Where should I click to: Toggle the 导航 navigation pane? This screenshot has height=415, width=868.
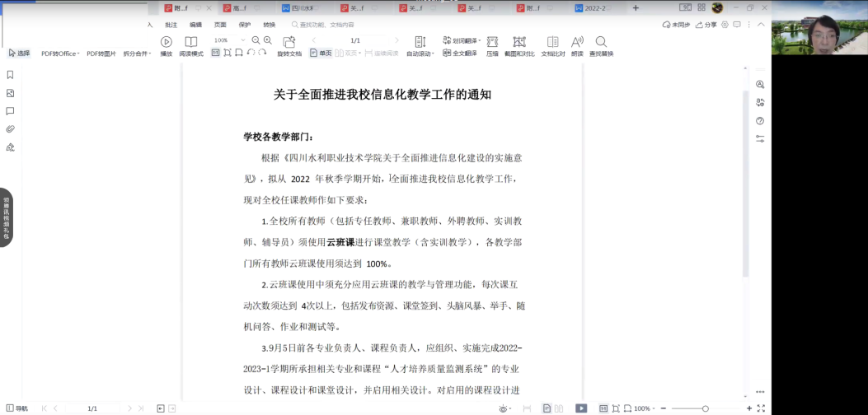click(16, 408)
